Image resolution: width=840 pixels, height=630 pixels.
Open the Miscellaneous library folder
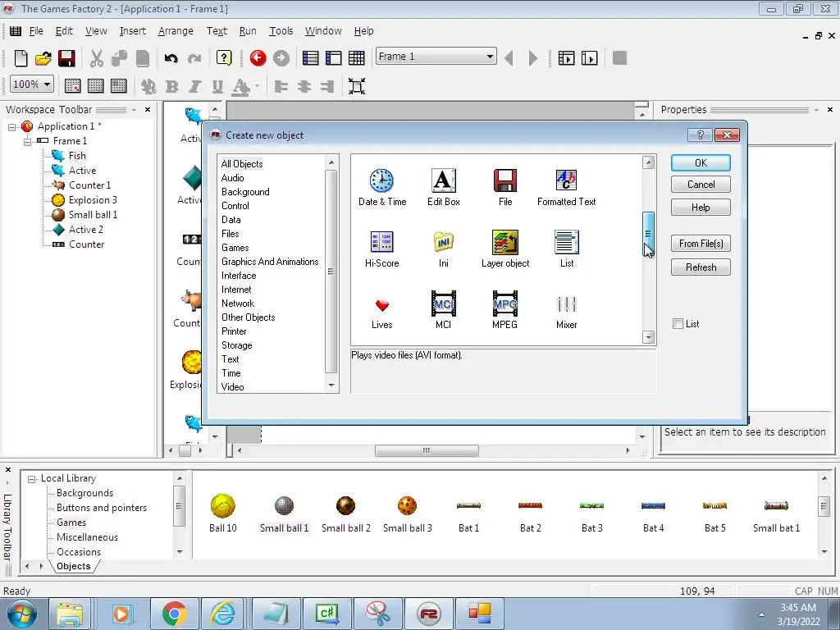(87, 537)
